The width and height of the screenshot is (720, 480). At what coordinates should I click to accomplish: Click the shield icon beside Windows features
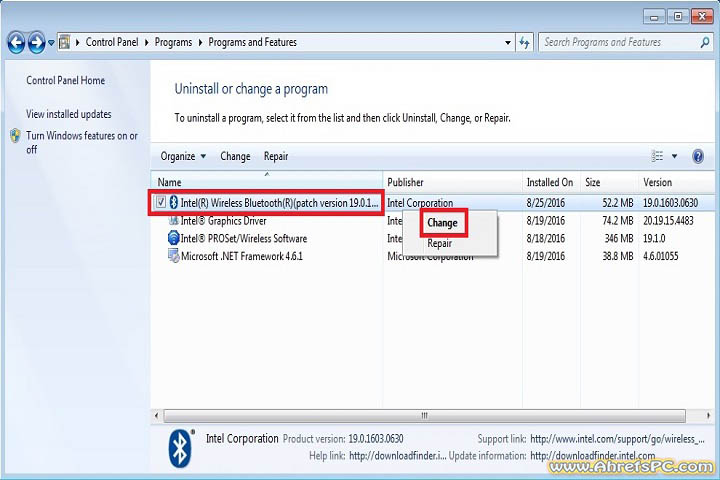coord(15,136)
